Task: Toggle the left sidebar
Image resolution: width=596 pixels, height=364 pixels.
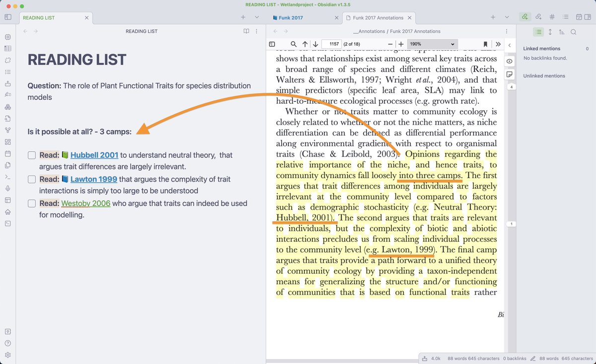Action: (x=8, y=17)
